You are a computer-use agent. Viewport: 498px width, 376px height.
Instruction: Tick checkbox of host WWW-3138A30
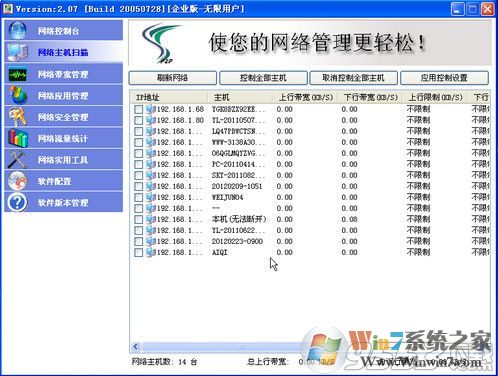click(139, 142)
